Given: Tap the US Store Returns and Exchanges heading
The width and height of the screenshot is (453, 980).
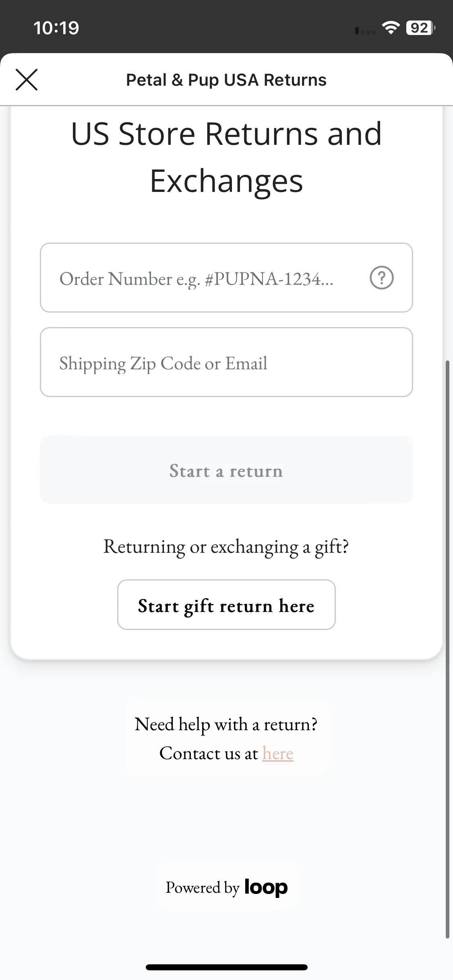Looking at the screenshot, I should [x=226, y=157].
